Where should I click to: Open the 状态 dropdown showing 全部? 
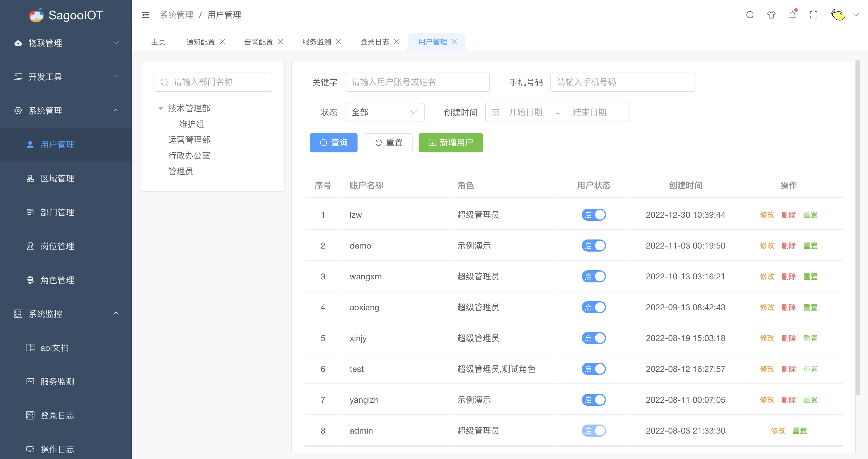coord(384,112)
